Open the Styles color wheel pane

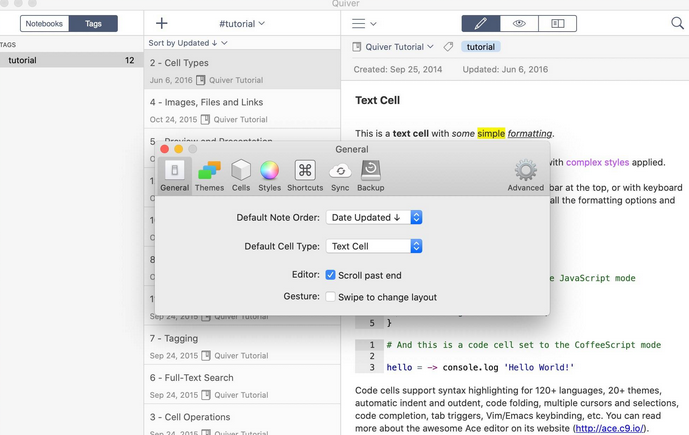pyautogui.click(x=269, y=176)
